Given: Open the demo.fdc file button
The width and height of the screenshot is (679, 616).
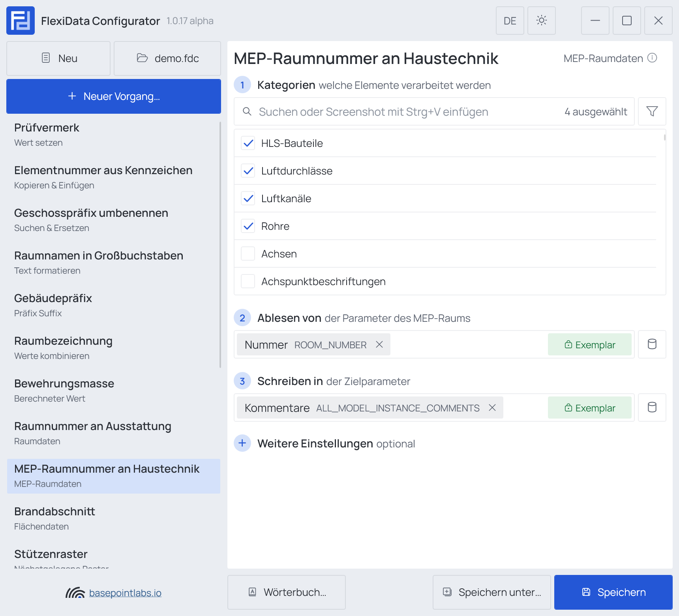Looking at the screenshot, I should click(167, 58).
